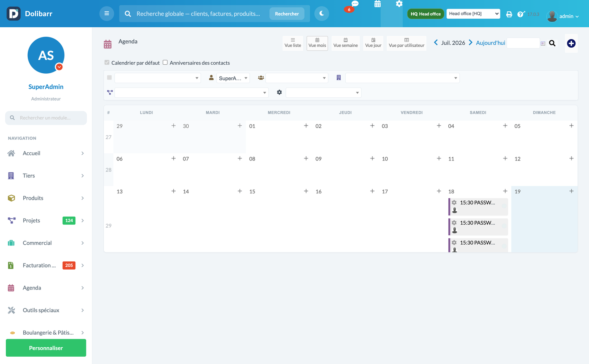
Task: Open the project filter dropdown
Action: coord(192,92)
